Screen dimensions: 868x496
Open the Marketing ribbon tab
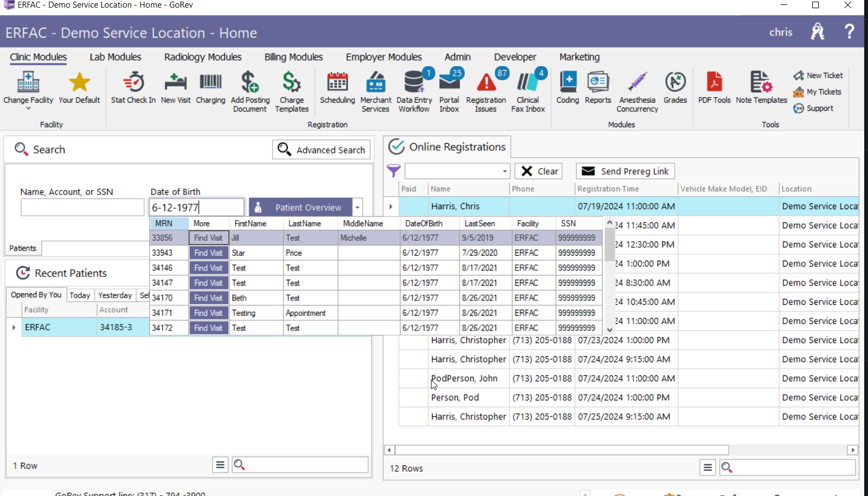[579, 57]
